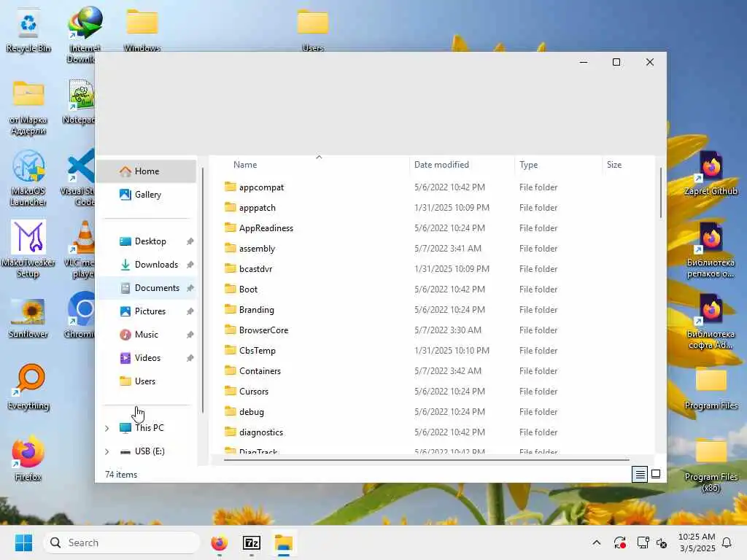Screen dimensions: 747x560
Task: Open the Sunflower image on the desktop
Action: 28,318
